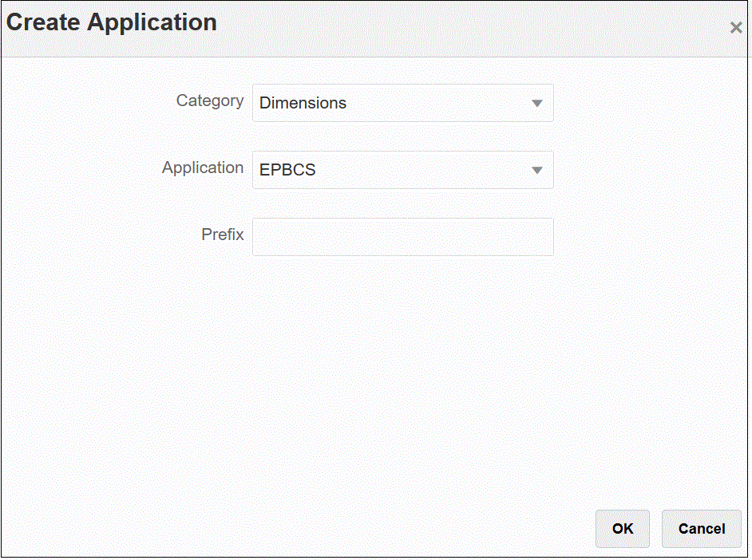
Task: Click the selected EPBCS value
Action: [x=287, y=171]
